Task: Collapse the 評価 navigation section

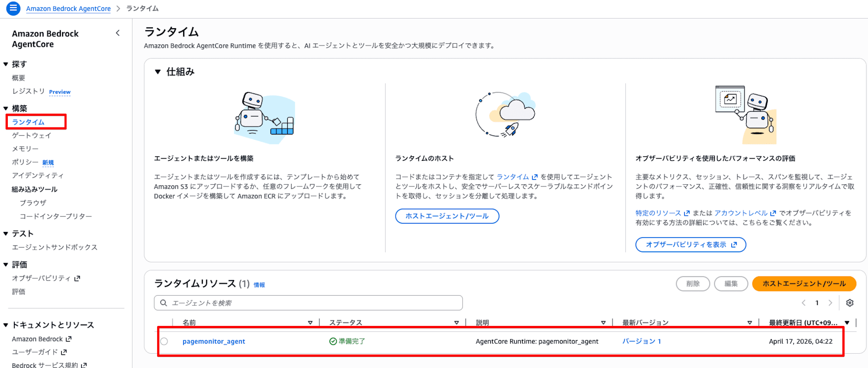Action: (x=6, y=264)
